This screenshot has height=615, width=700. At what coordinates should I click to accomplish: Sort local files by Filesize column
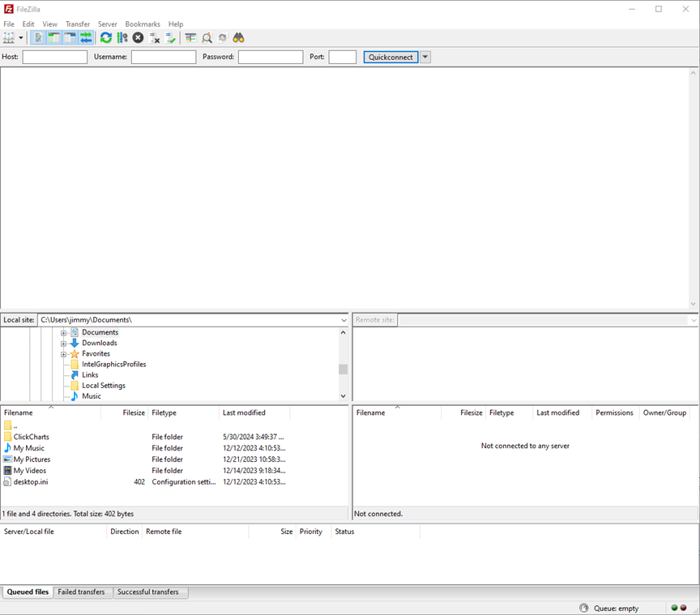(125, 412)
